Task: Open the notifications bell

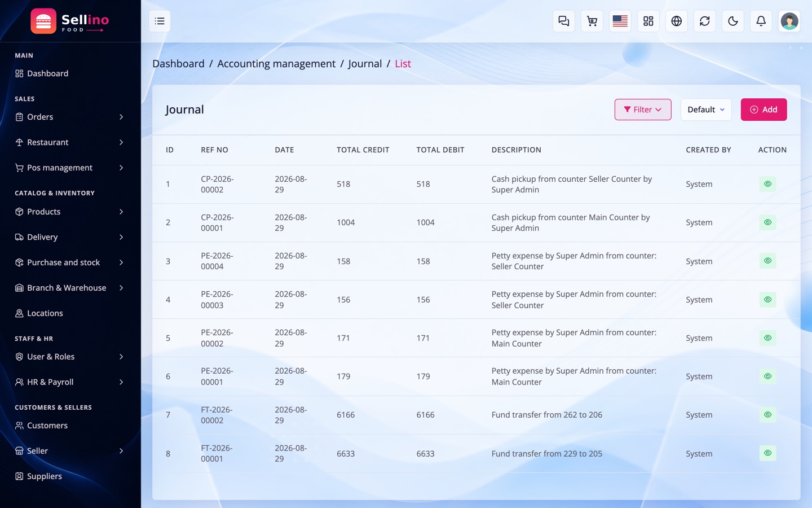Action: [761, 21]
